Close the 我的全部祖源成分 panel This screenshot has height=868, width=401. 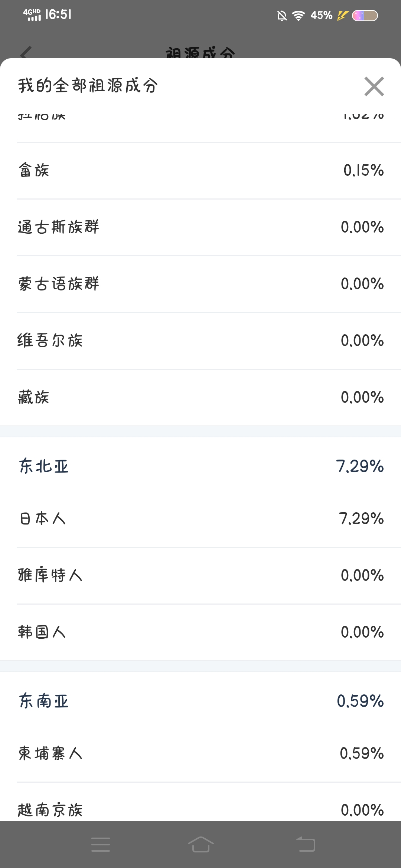pyautogui.click(x=374, y=86)
